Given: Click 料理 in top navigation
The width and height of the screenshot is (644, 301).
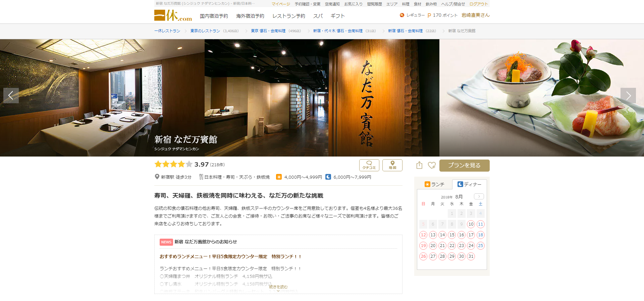Looking at the screenshot, I should click(x=406, y=4).
